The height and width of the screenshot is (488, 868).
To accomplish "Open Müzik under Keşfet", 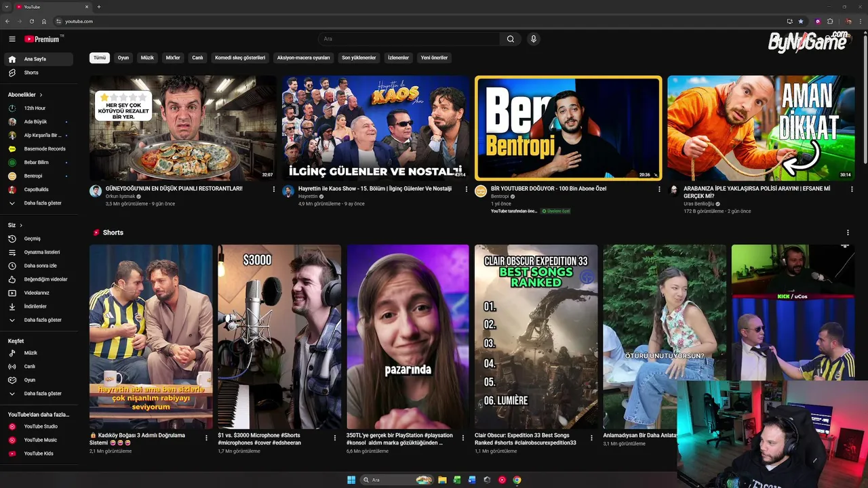I will click(38, 353).
